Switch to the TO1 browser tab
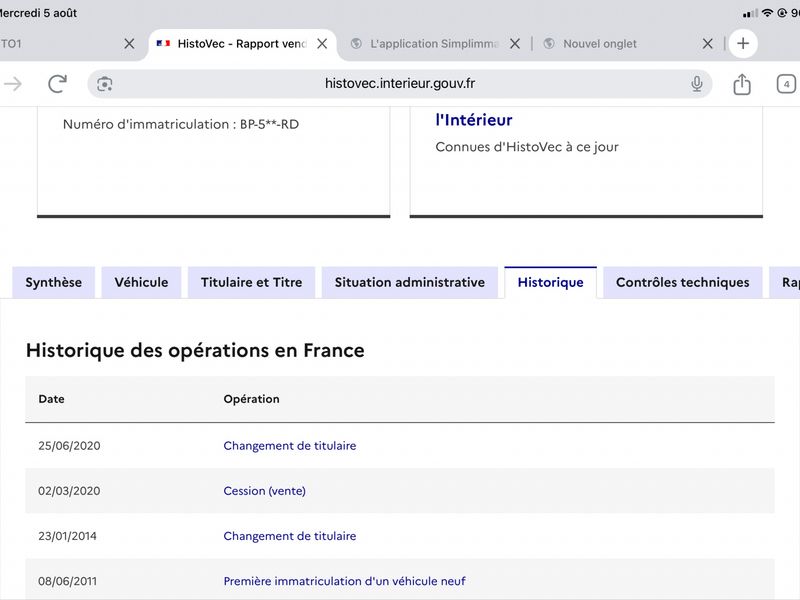Screen dimensions: 800x600 (11, 44)
